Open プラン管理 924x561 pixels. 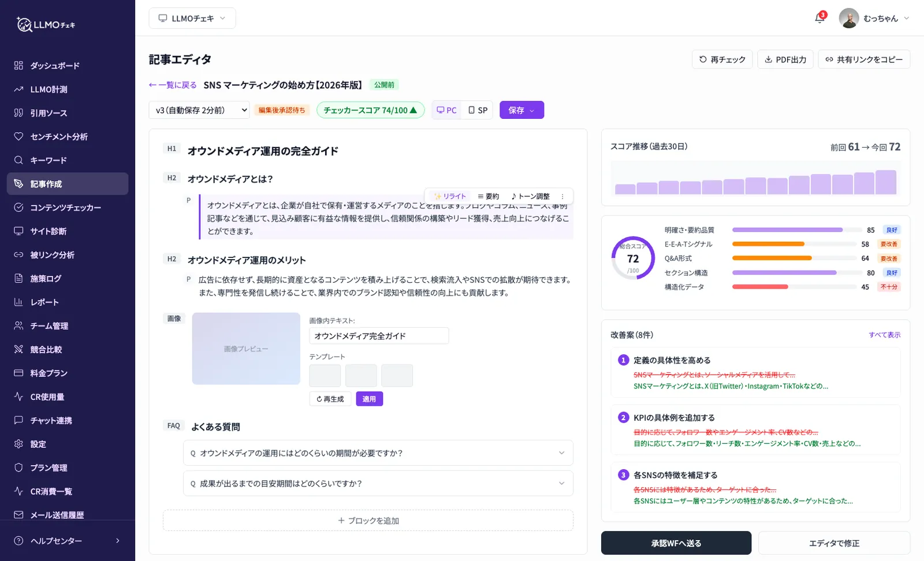coord(68,468)
